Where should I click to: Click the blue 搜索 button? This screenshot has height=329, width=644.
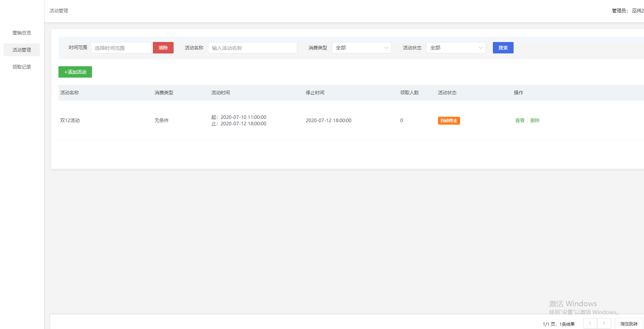[x=503, y=48]
